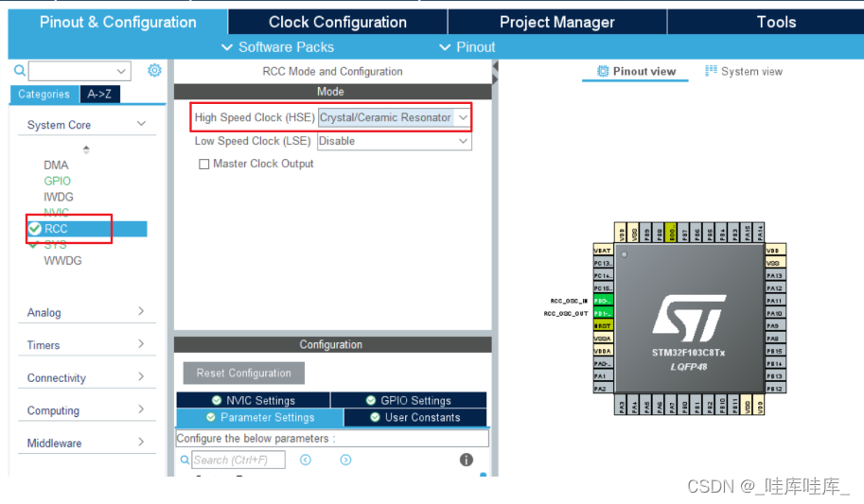The image size is (864, 504).
Task: Click the PB15 pin on the chip
Action: coord(775,351)
